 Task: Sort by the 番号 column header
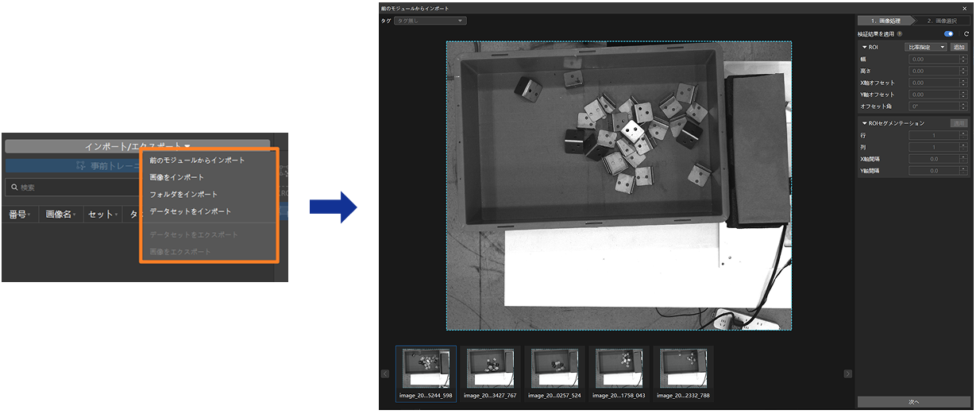20,215
